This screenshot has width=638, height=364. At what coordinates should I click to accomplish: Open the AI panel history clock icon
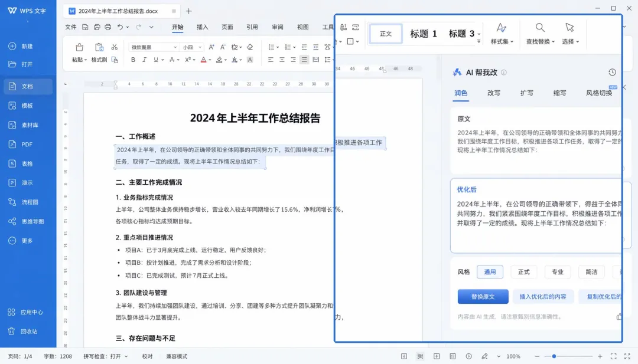tap(612, 73)
